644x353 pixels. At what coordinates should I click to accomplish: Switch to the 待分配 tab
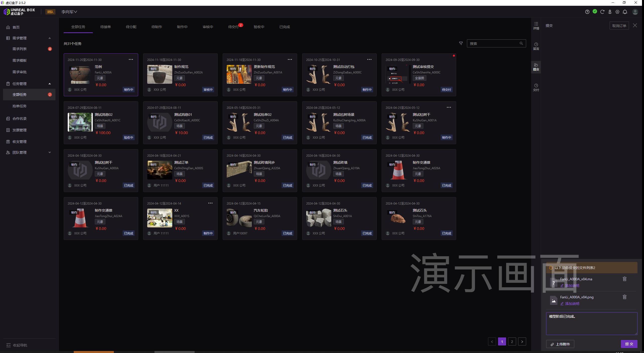(x=131, y=27)
